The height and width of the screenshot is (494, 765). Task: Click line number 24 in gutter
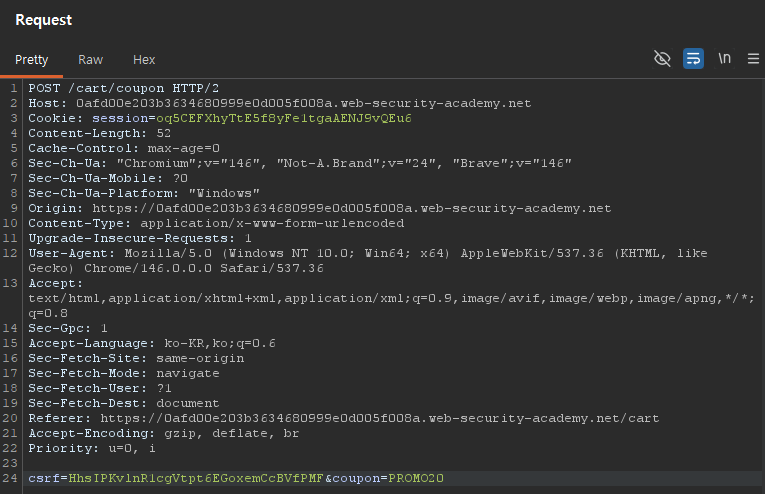coord(13,479)
